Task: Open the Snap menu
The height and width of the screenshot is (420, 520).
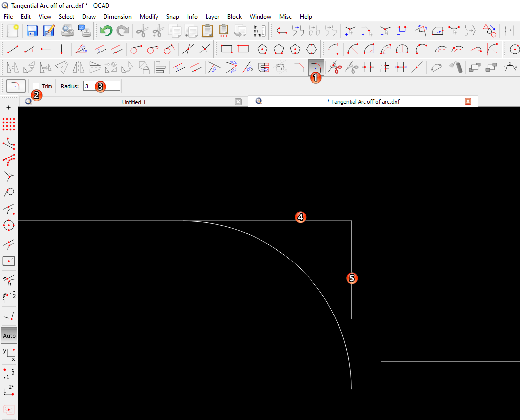Action: click(172, 16)
